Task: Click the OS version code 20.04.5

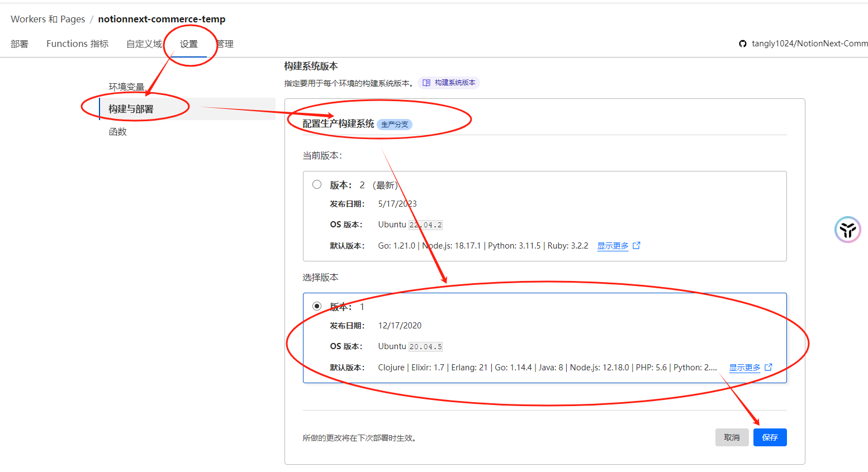Action: coord(426,347)
